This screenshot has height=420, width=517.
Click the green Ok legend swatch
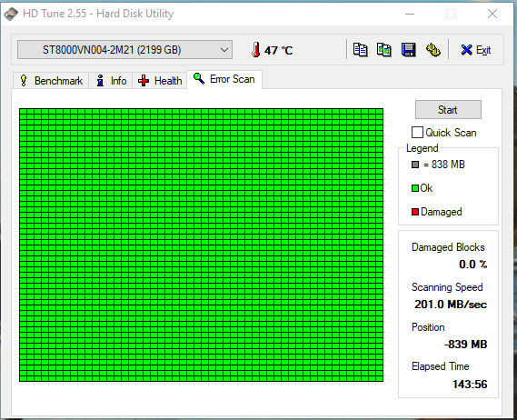(415, 188)
